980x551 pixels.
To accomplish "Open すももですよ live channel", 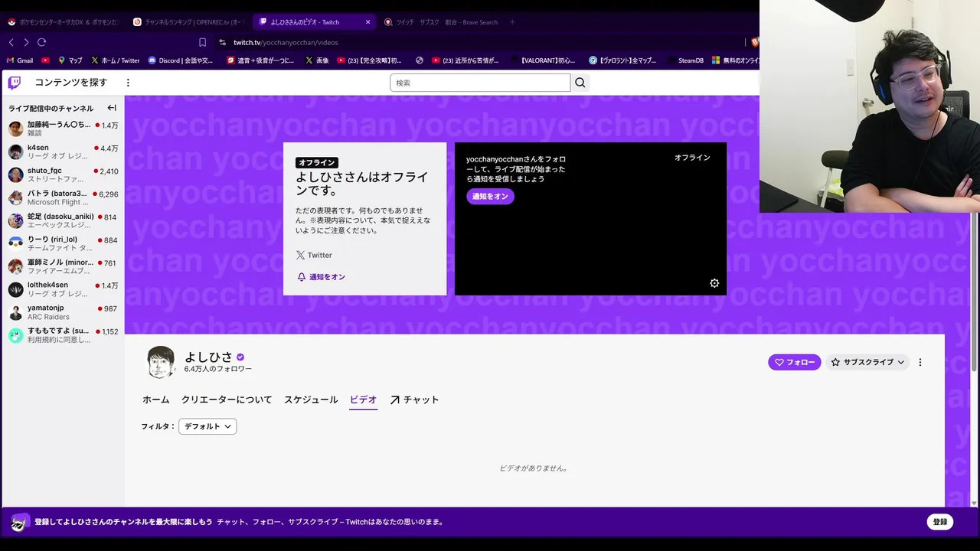I will point(63,335).
